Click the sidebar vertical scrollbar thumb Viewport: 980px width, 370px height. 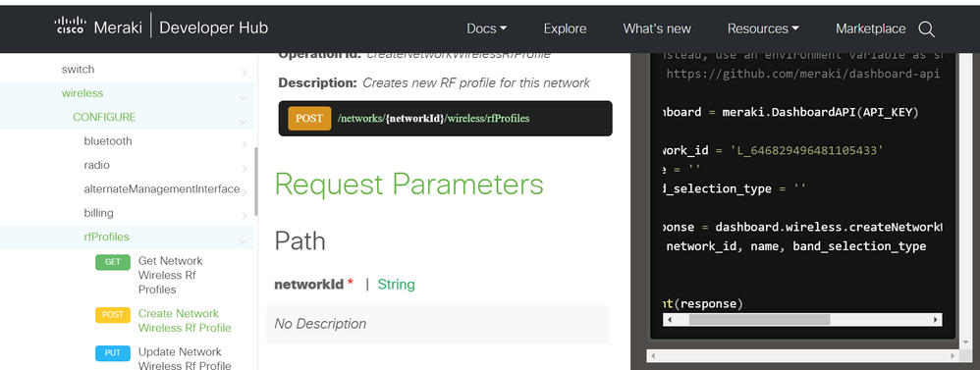(255, 182)
